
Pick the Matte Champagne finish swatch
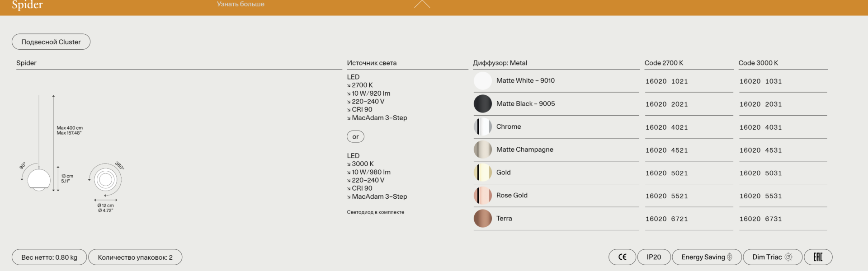(x=482, y=150)
